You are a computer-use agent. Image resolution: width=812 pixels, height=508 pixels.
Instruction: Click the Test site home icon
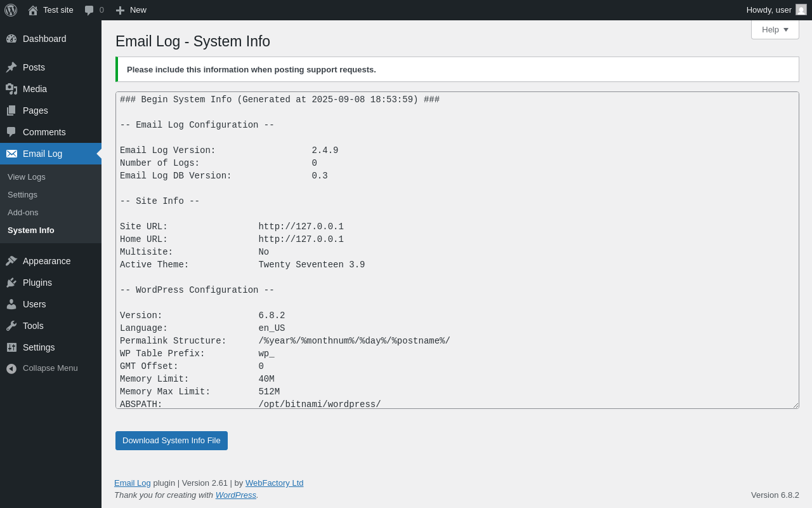(x=33, y=10)
